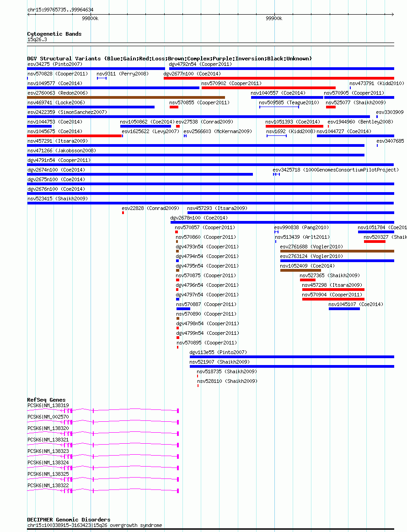Click nsv525077 (Shaikh2009) label
This screenshot has height=532, width=407.
point(356,102)
